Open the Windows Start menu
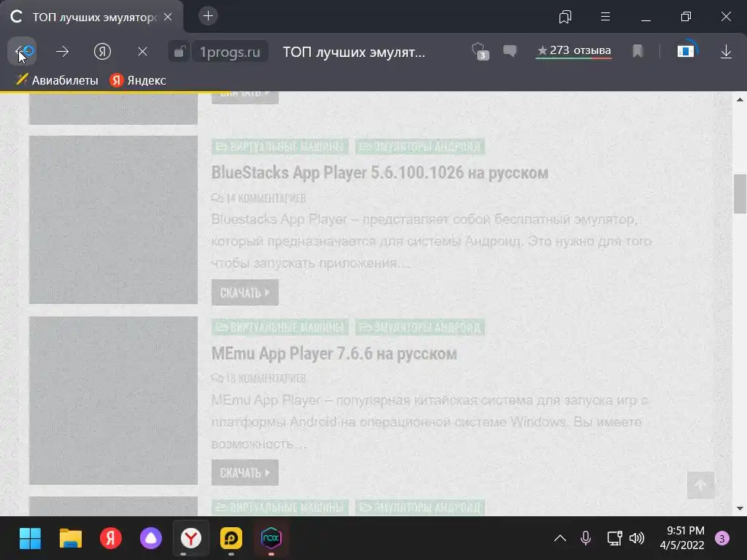Image resolution: width=747 pixels, height=560 pixels. (30, 539)
